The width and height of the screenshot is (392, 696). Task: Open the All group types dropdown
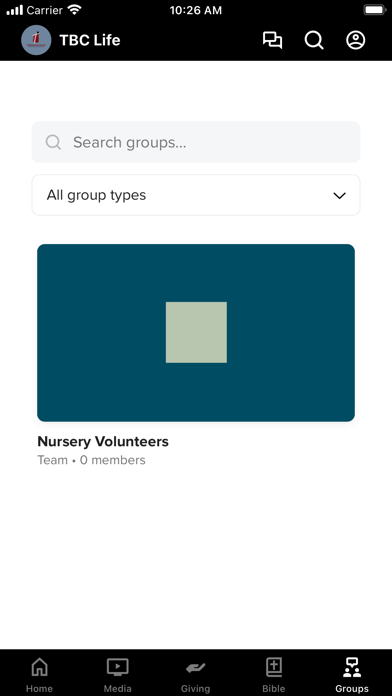[196, 195]
